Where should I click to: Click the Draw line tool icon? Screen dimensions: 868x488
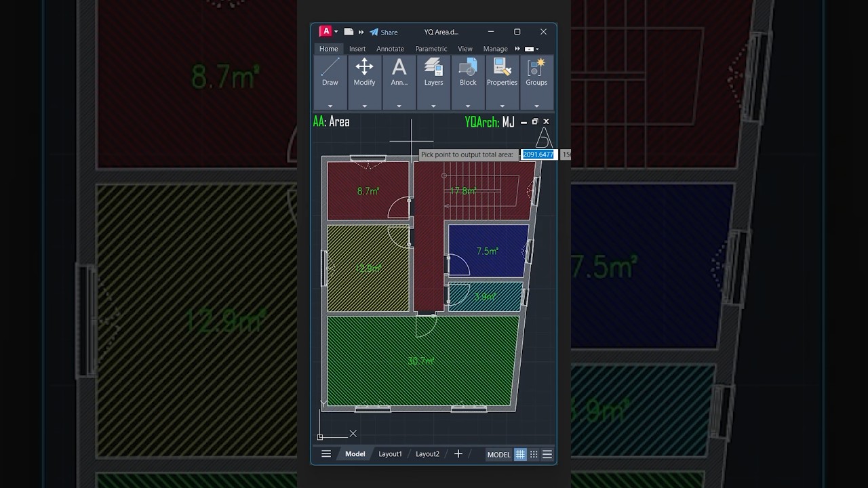tap(330, 67)
